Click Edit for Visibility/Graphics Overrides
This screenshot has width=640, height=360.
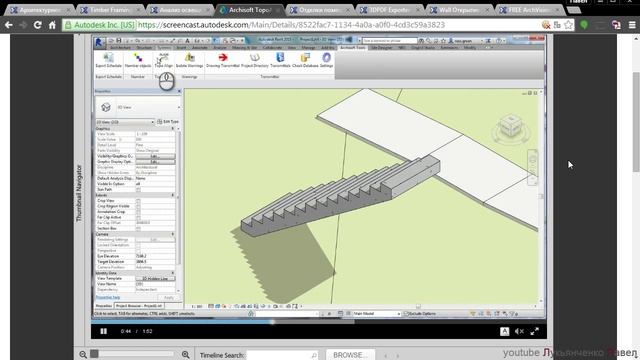[155, 156]
